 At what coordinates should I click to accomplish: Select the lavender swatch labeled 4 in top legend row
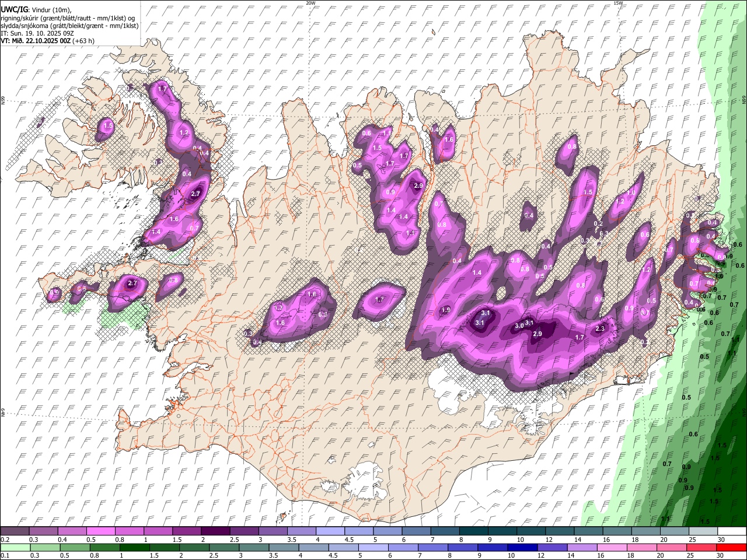(x=330, y=531)
